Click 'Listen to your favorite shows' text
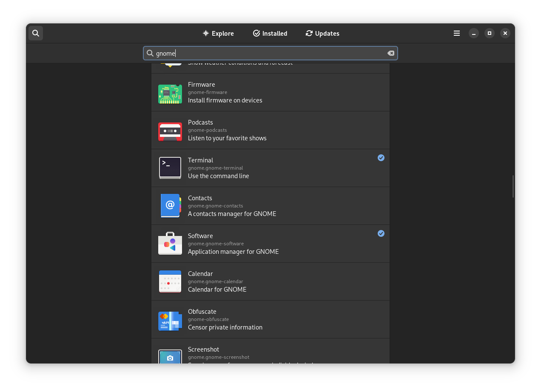 click(x=227, y=138)
